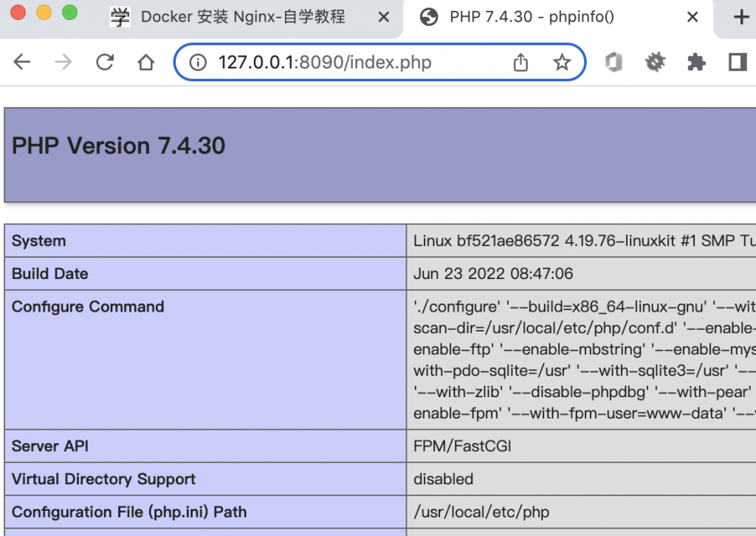Navigate forward with the right arrow
Image resolution: width=756 pixels, height=536 pixels.
click(63, 62)
